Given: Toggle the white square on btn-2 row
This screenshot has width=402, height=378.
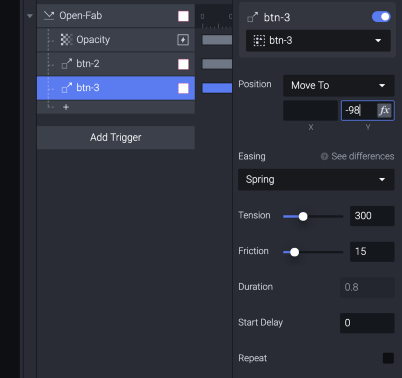Looking at the screenshot, I should [183, 64].
